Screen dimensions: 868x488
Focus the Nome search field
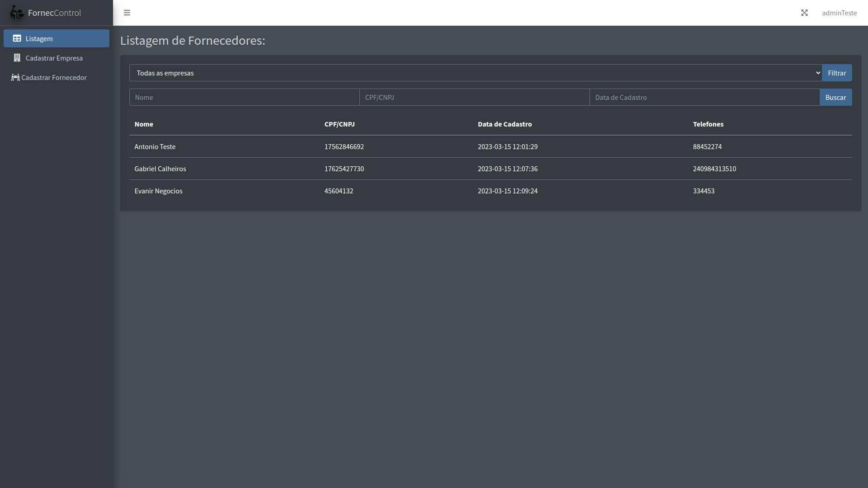pos(244,97)
